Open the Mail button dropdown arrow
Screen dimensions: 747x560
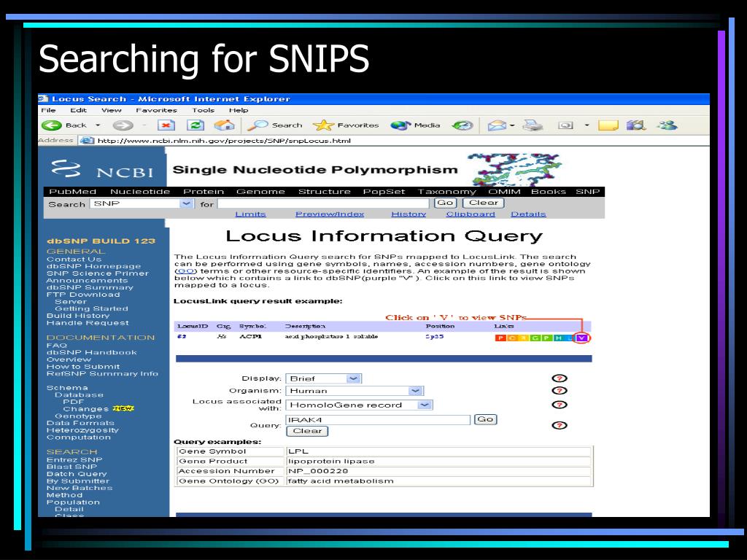pyautogui.click(x=512, y=125)
